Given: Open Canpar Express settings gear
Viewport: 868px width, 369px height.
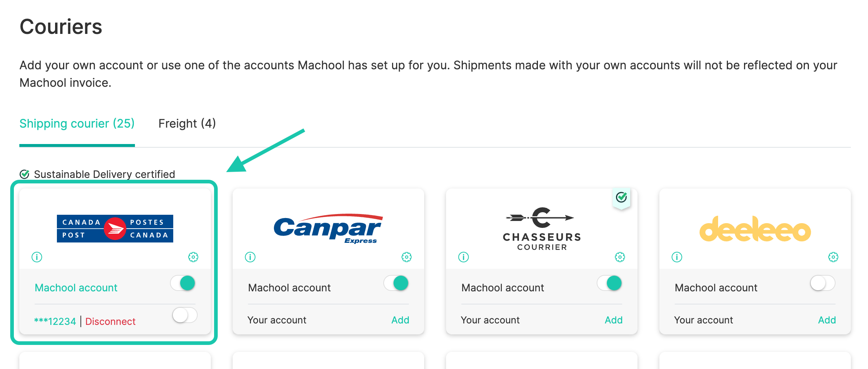Looking at the screenshot, I should click(x=406, y=257).
